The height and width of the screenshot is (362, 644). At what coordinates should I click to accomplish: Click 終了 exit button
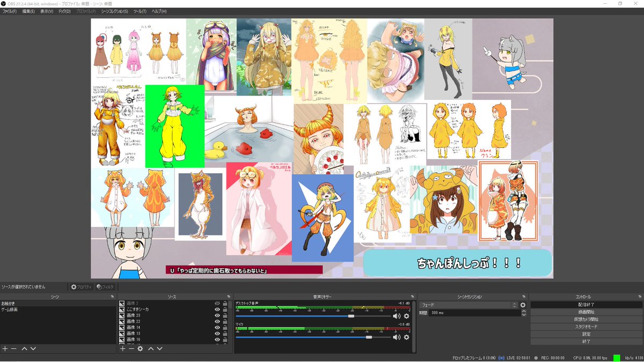(x=586, y=341)
